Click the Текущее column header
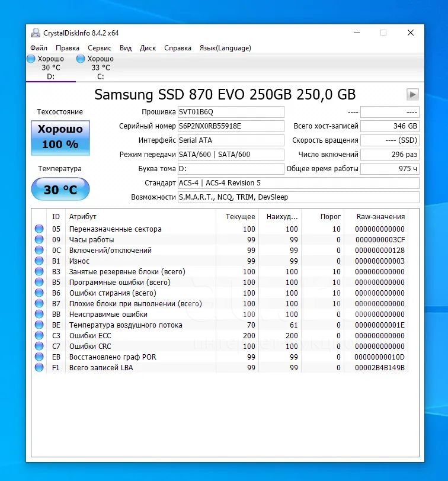The height and width of the screenshot is (481, 448). pos(238,217)
